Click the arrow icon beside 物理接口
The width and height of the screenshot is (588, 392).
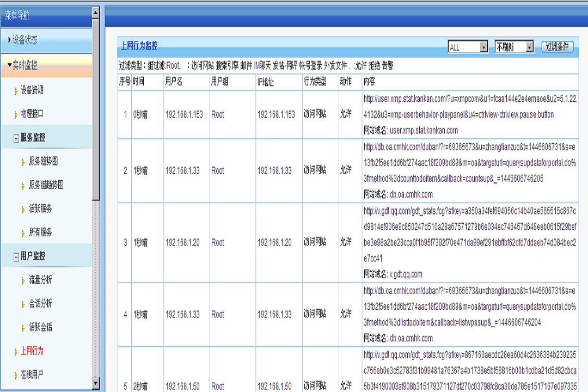(15, 115)
